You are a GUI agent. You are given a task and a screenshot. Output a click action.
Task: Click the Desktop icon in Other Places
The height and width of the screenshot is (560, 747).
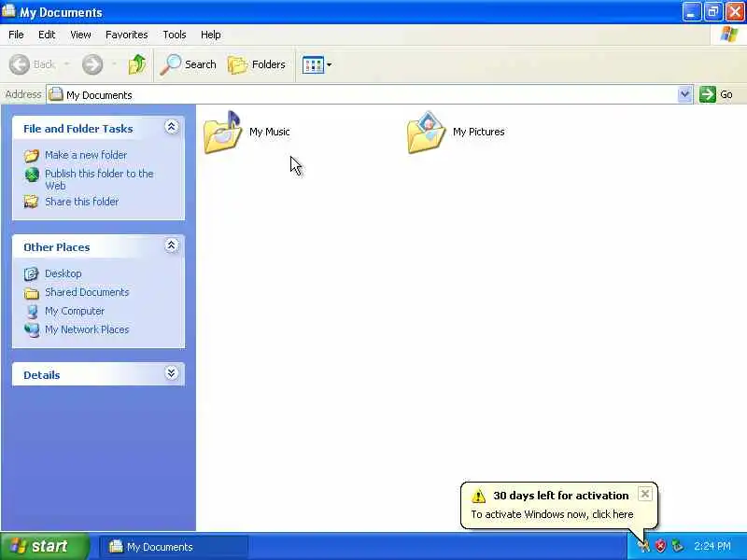click(x=32, y=273)
